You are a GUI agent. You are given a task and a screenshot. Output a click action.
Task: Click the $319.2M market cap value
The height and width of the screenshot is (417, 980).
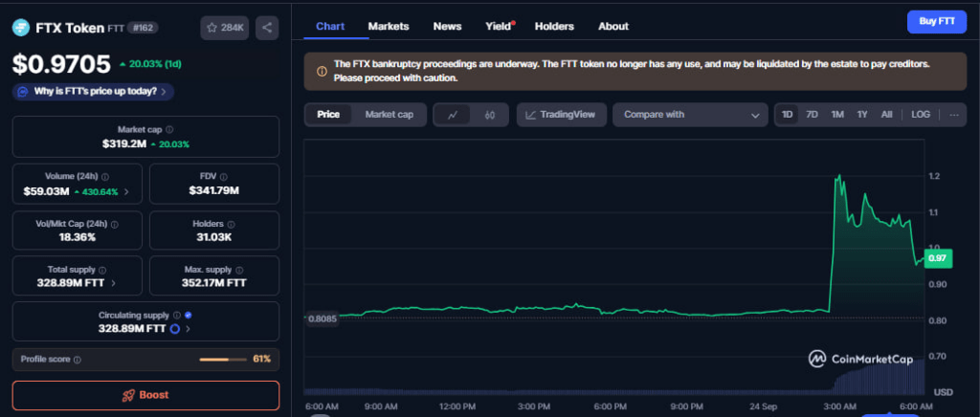click(x=124, y=144)
